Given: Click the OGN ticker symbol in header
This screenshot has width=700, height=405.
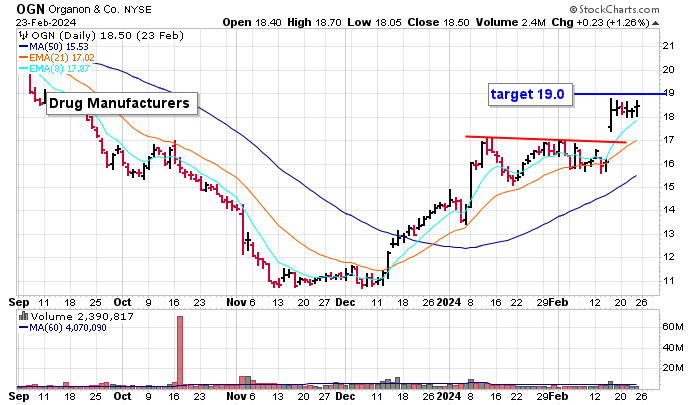Looking at the screenshot, I should (x=30, y=9).
